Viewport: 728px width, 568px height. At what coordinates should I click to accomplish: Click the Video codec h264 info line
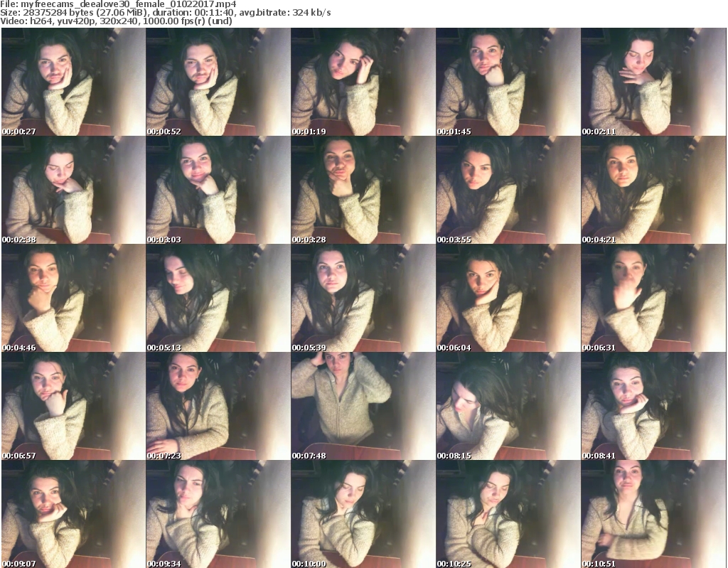[117, 21]
